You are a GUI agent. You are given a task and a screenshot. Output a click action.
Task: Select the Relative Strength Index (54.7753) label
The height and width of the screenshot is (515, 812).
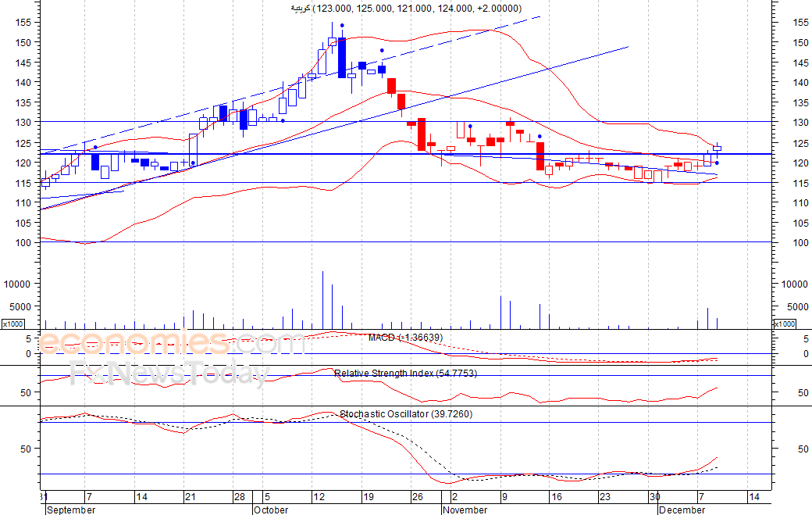coord(405,373)
